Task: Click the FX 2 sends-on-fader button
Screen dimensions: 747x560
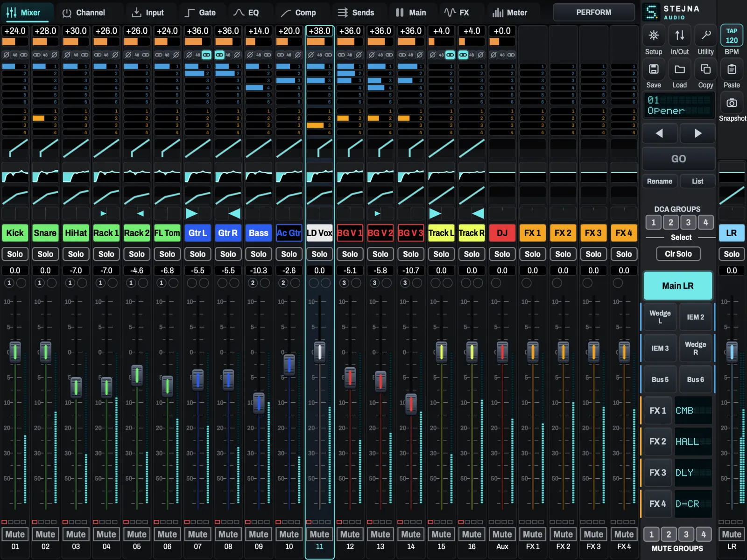Action: (x=658, y=441)
